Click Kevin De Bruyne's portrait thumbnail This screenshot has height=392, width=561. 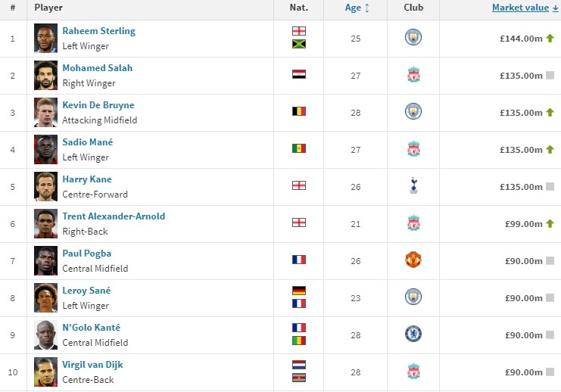click(x=45, y=112)
